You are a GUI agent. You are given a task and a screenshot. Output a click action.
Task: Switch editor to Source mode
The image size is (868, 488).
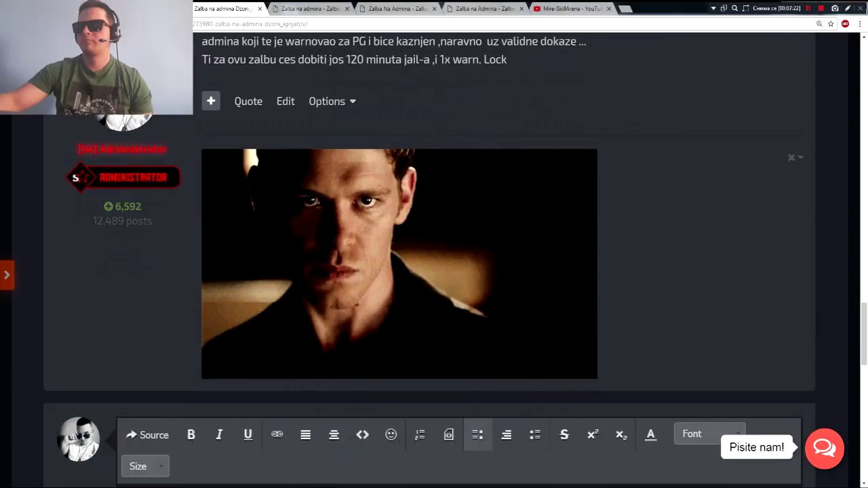click(147, 434)
